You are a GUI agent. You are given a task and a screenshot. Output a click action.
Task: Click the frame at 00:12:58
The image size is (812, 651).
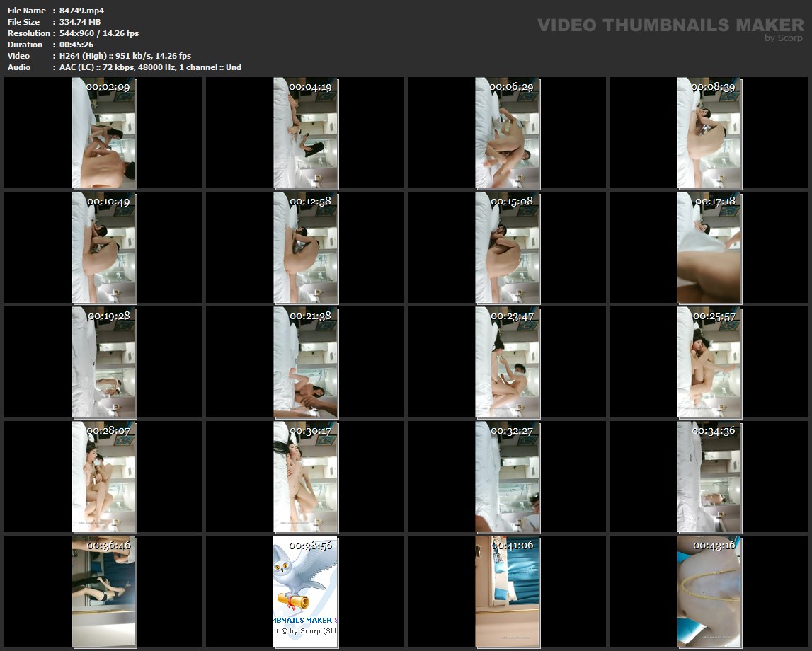[305, 248]
